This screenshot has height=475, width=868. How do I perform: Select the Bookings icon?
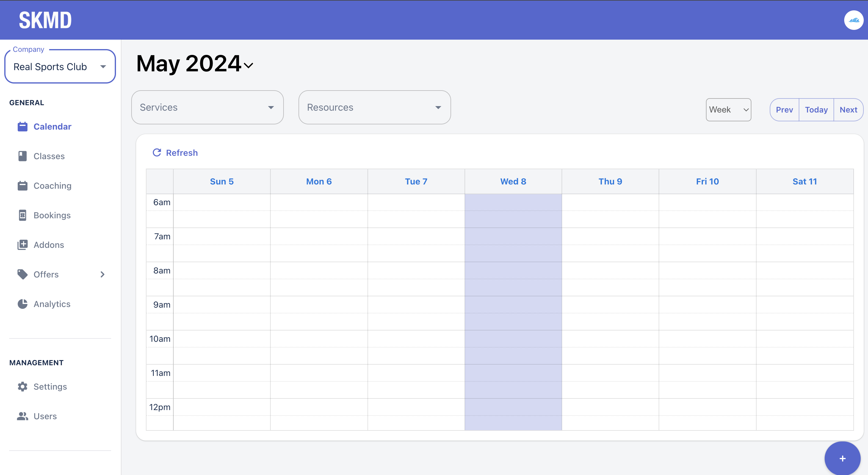point(22,215)
